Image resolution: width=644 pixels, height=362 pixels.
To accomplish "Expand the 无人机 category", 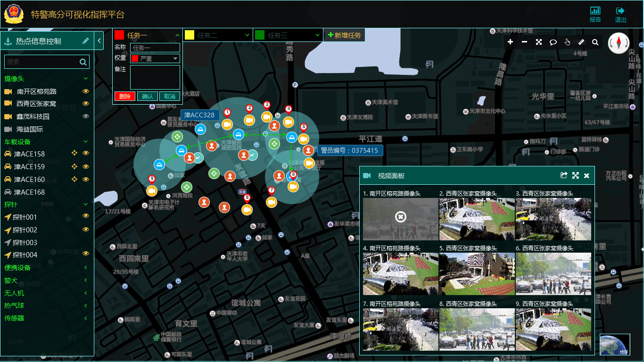I will [86, 293].
